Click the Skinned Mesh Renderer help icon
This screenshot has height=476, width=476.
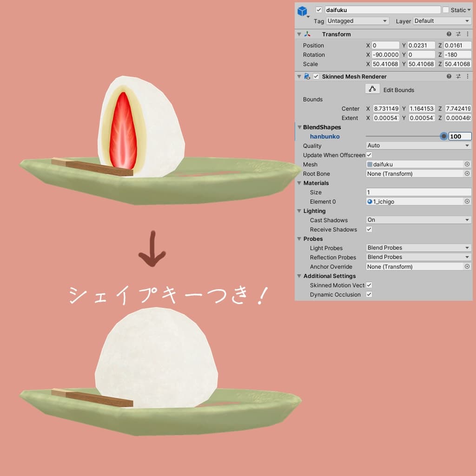[448, 76]
